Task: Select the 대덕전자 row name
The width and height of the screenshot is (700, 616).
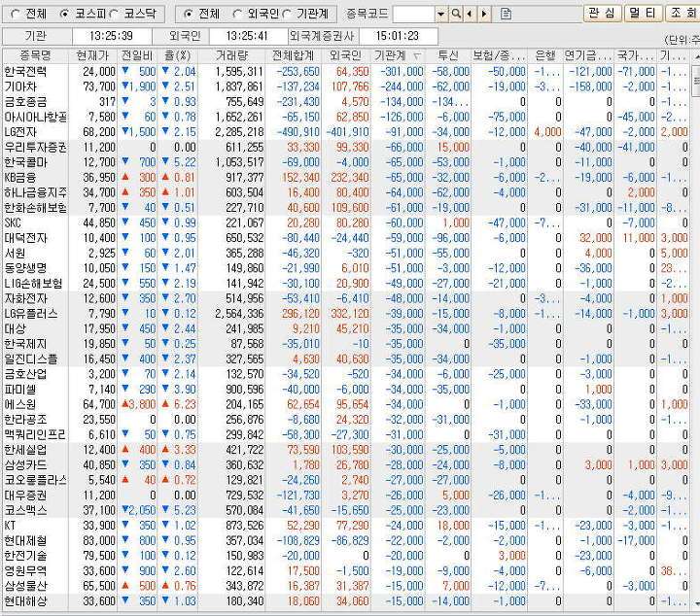Action: (25, 238)
